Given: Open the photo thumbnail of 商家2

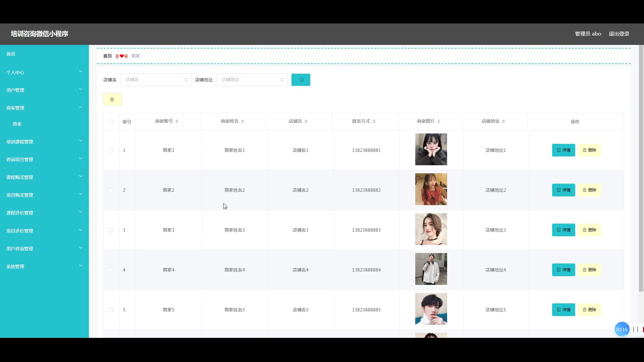Looking at the screenshot, I should coord(431,189).
